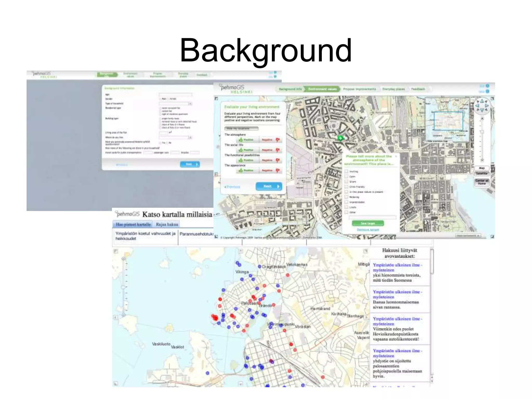
Task: Click the map zoom slider handle
Action: 482,132
